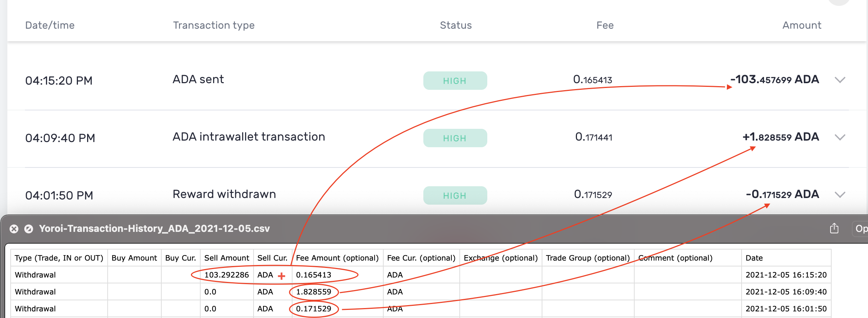Click the Status column header
This screenshot has height=318, width=868.
[456, 25]
